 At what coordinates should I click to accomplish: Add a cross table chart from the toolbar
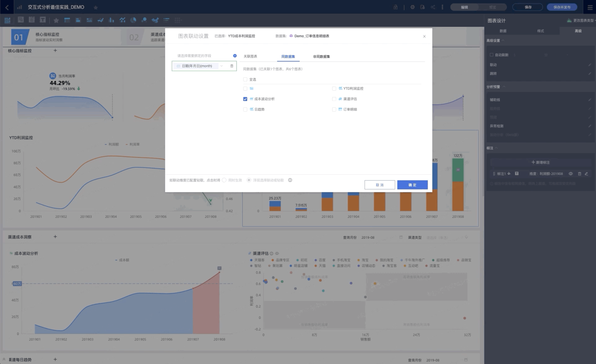[x=67, y=20]
